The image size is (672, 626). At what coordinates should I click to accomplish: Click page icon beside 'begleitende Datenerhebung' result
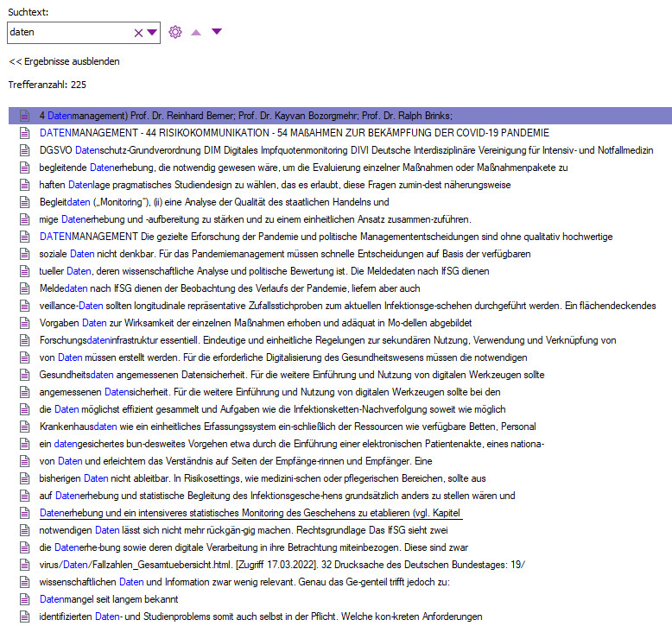[x=25, y=168]
